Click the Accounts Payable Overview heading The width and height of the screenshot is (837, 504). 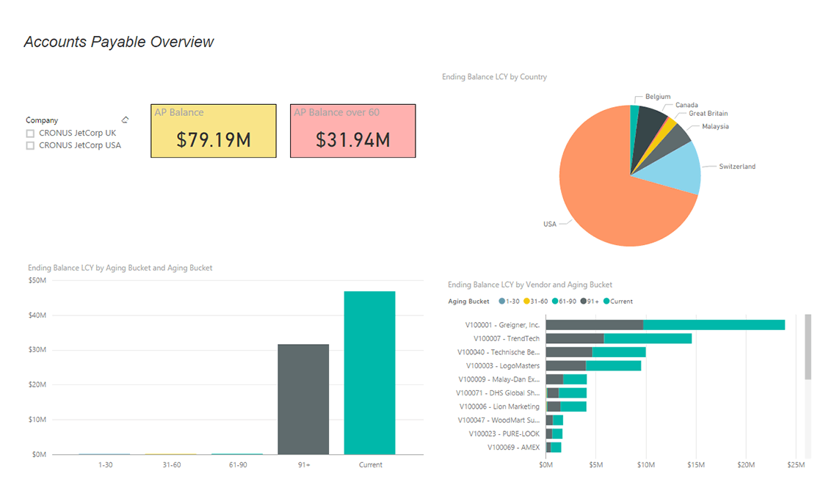[x=118, y=42]
